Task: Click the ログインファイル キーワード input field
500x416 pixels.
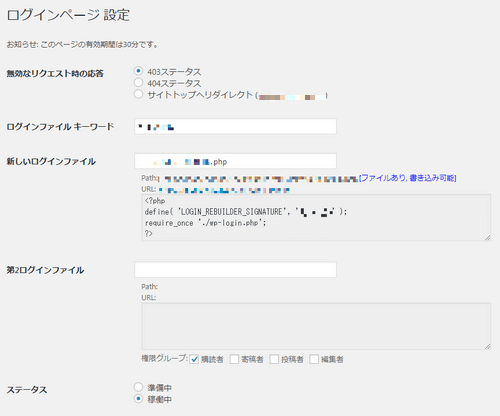Action: (235, 126)
